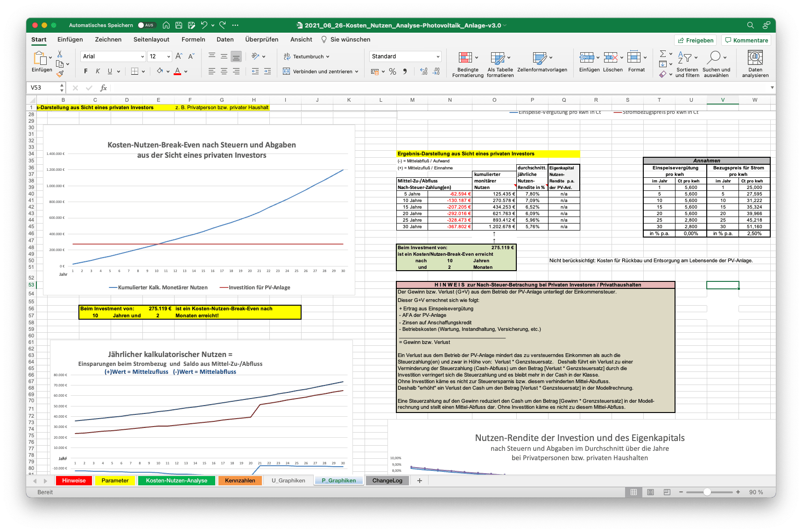Viewport: 802px width, 532px height.
Task: Click the Freigeben share button
Action: point(696,40)
